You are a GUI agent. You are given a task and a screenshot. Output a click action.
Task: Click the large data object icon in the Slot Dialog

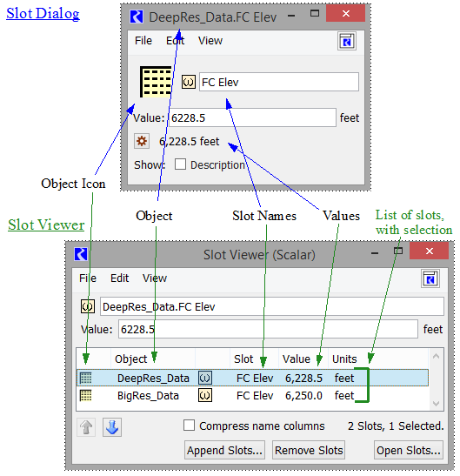pyautogui.click(x=156, y=82)
